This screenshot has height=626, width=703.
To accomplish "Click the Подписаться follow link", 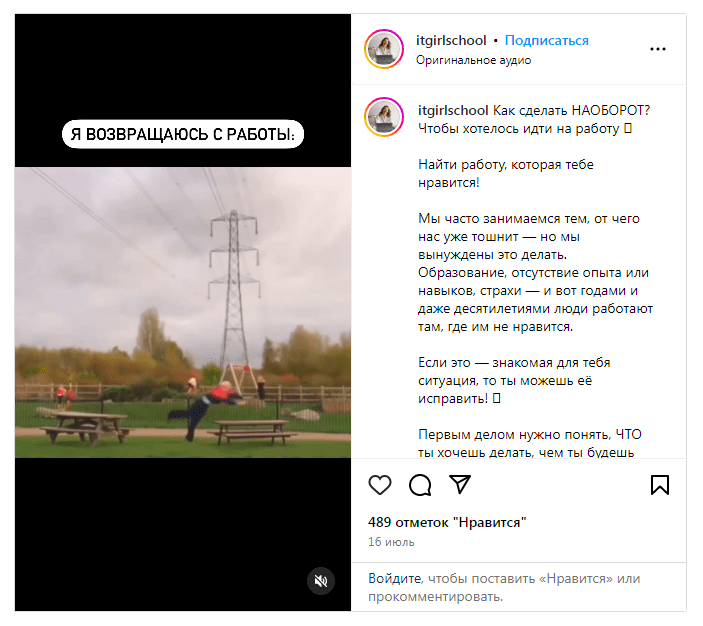I will click(x=547, y=40).
